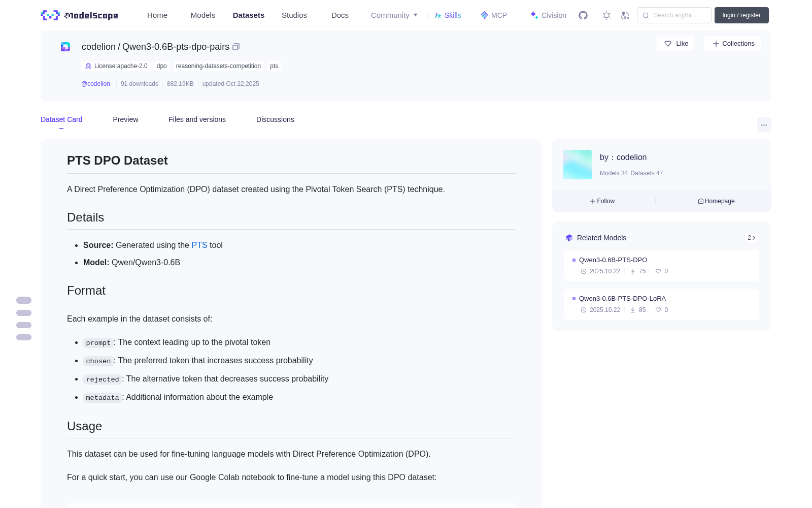
Task: Switch language with the translate icon
Action: point(625,15)
